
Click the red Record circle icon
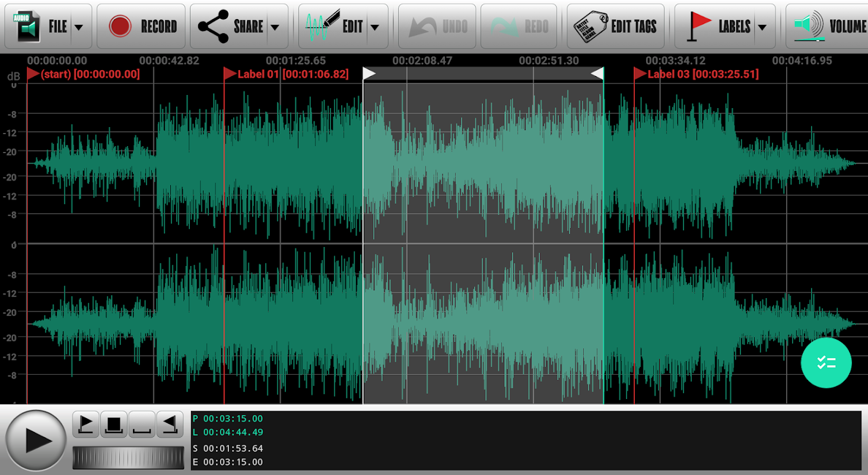pos(120,27)
